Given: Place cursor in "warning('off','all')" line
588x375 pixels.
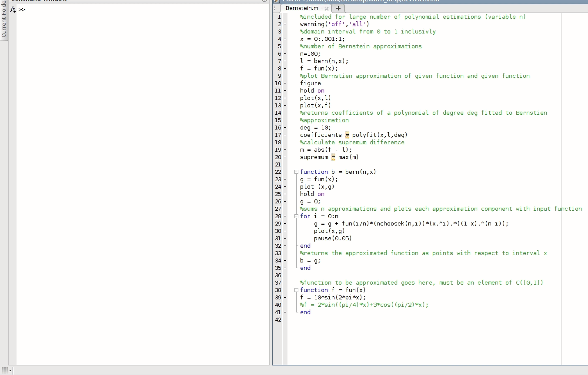Looking at the screenshot, I should [334, 24].
